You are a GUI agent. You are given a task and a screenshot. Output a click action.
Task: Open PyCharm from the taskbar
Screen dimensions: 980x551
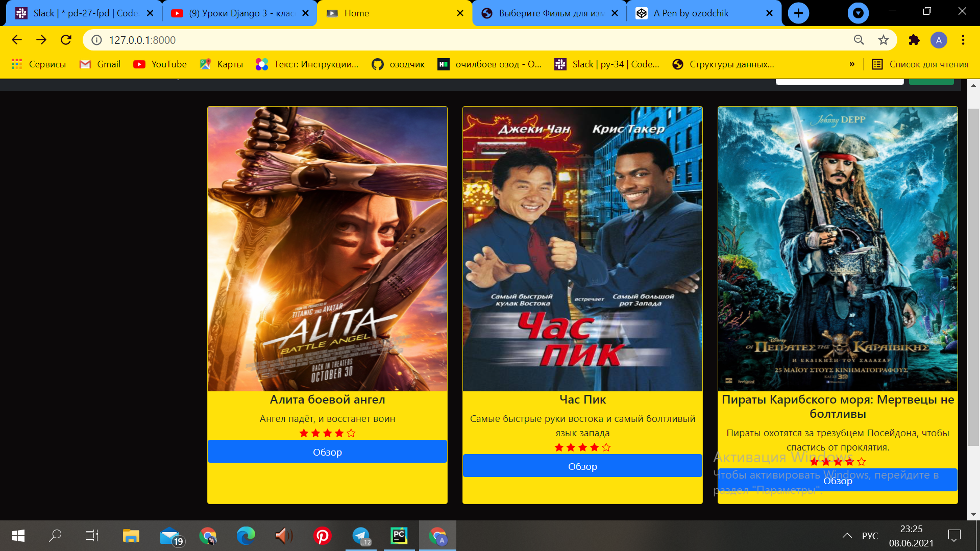coord(399,536)
